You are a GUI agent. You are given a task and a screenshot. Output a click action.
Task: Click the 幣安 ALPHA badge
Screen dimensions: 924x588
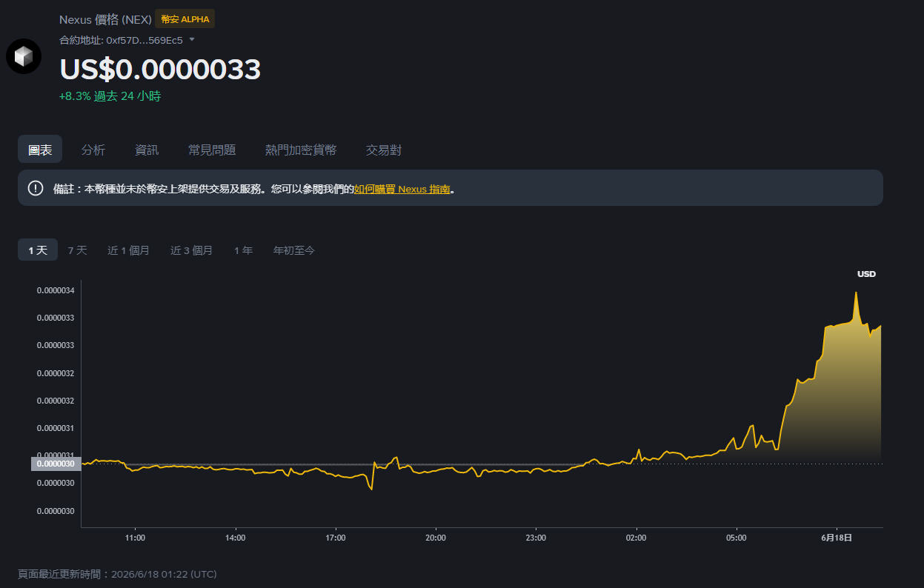coord(185,19)
